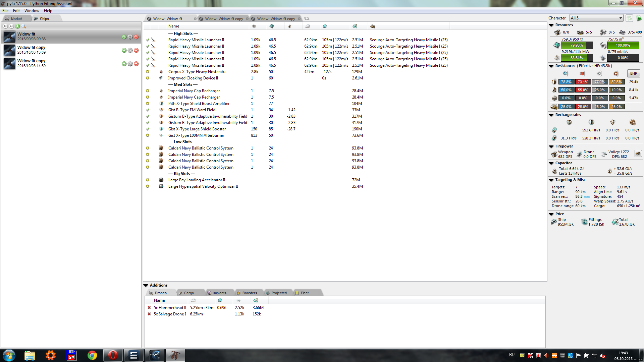644x362 pixels.
Task: Click the EM damage type icon in Resistances
Action: [x=566, y=73]
